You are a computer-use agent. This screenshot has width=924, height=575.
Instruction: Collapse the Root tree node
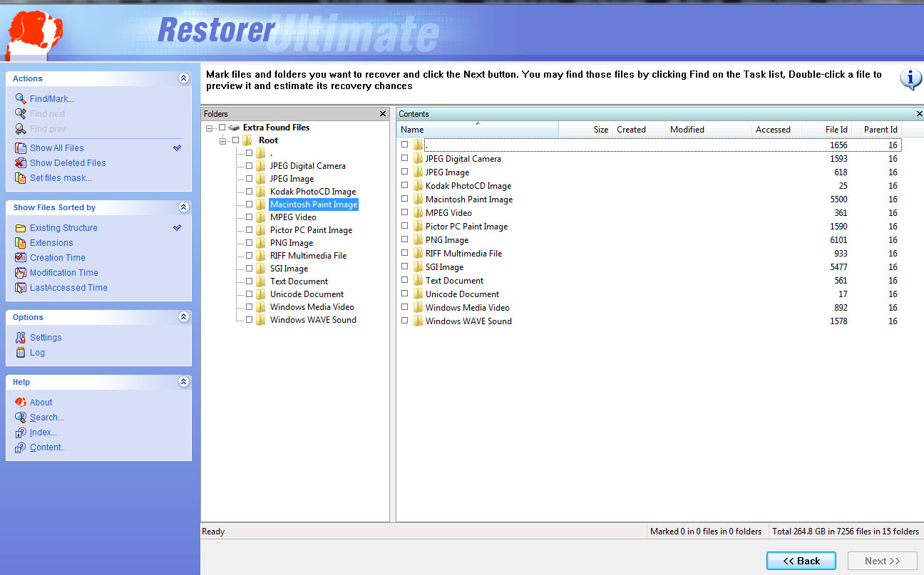pyautogui.click(x=223, y=141)
